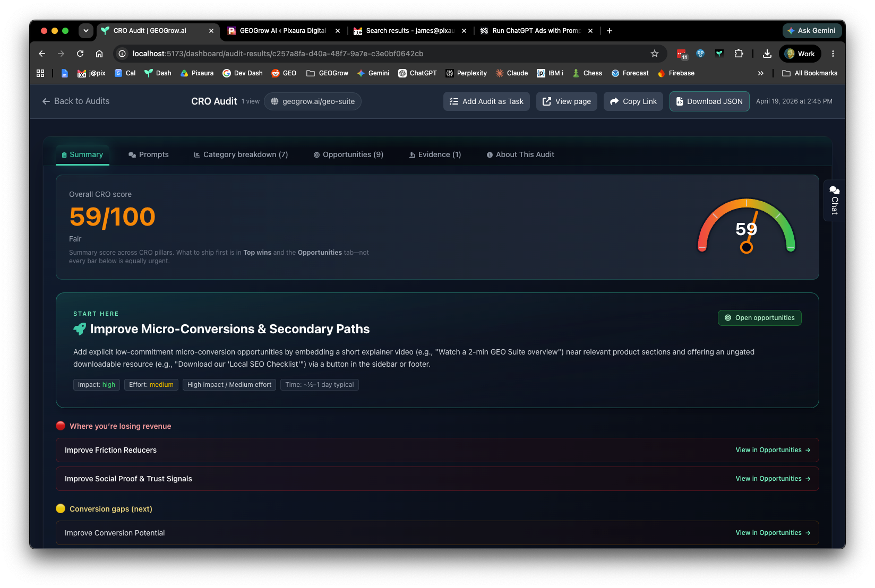Open the Chess bookmark
875x588 pixels.
click(x=587, y=73)
